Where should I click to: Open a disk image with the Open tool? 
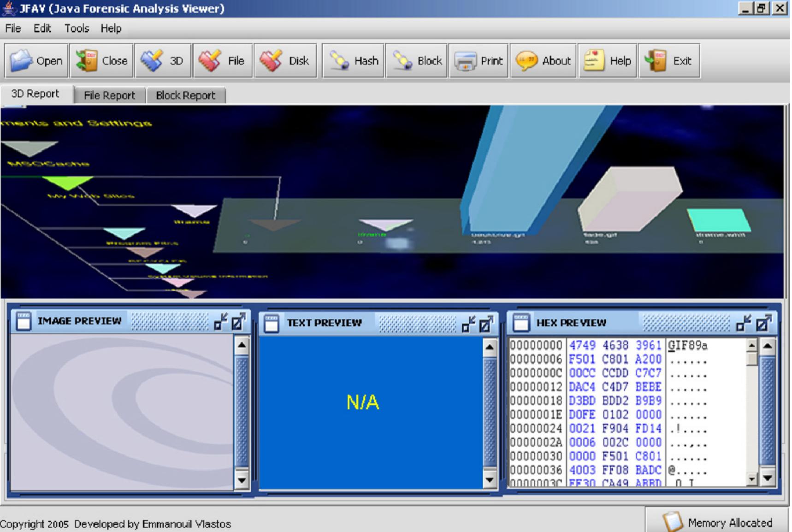point(36,60)
